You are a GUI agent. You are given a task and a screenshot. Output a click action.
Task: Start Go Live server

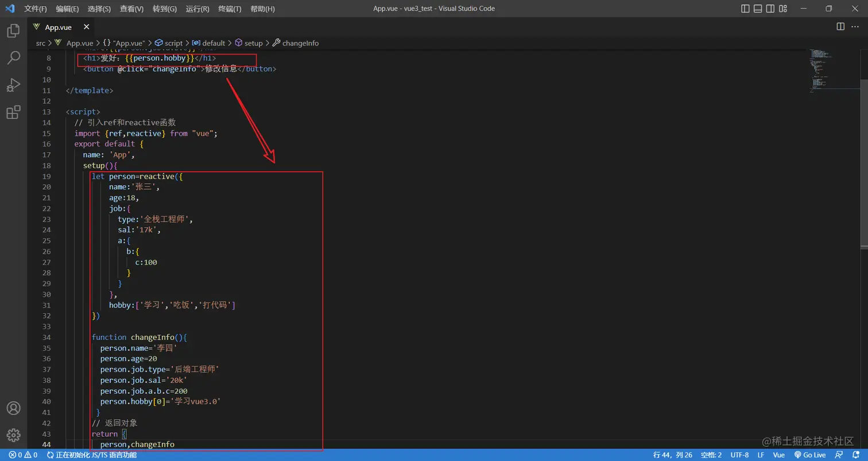click(809, 455)
